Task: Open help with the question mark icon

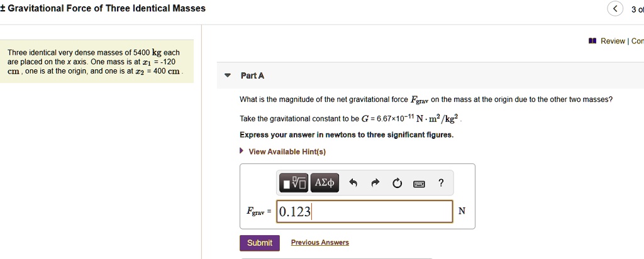Action: 441,183
